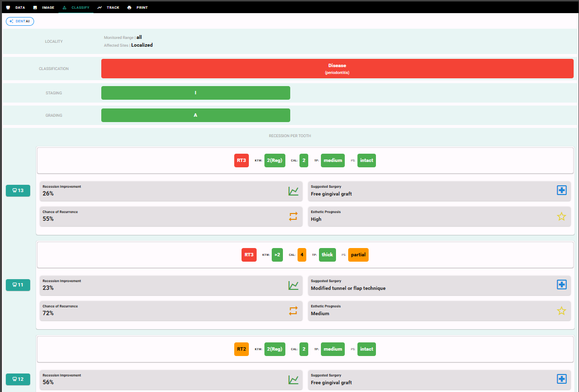Screen dimensions: 579x392
Task: Click tooth 11 CAL value 4 badge
Action: [x=302, y=255]
